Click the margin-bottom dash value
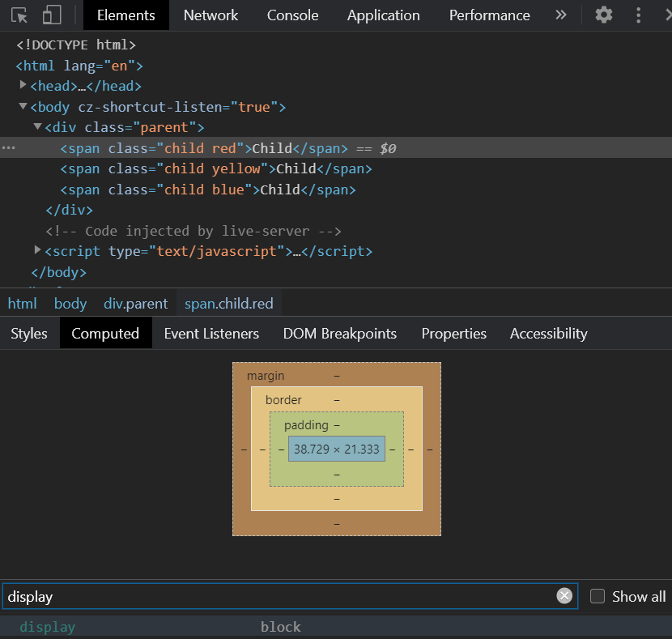This screenshot has height=639, width=672. coord(337,524)
